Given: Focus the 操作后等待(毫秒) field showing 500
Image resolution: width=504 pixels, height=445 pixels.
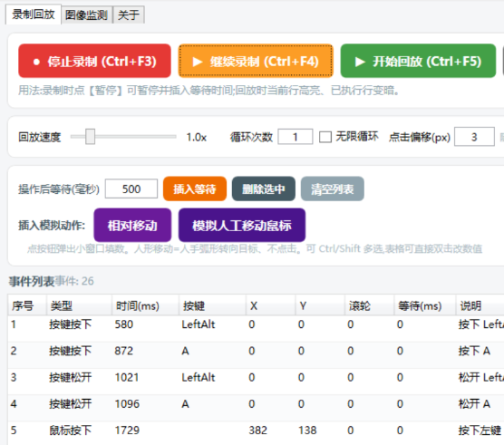Looking at the screenshot, I should pyautogui.click(x=131, y=189).
